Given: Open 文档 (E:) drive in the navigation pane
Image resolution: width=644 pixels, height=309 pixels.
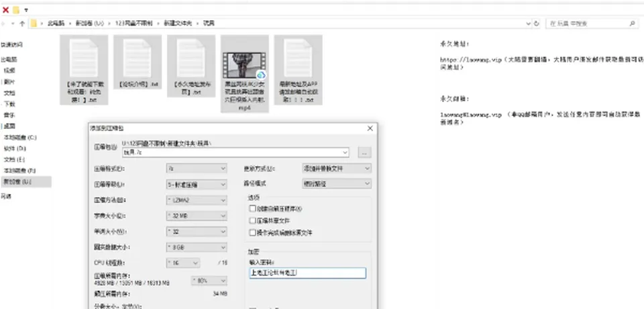Looking at the screenshot, I should [15, 160].
